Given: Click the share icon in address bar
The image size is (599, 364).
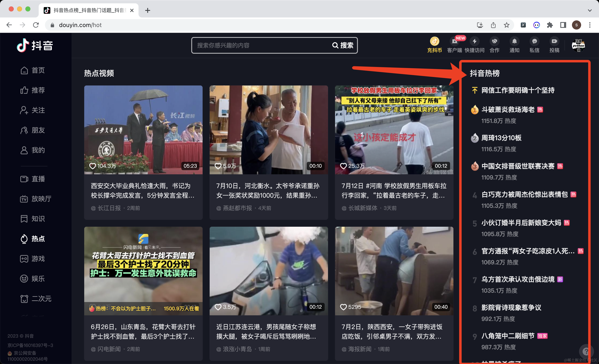Looking at the screenshot, I should click(493, 25).
